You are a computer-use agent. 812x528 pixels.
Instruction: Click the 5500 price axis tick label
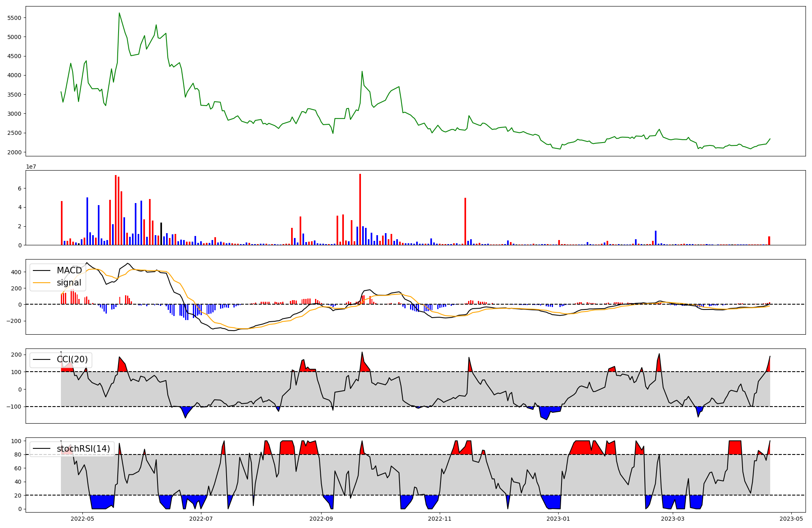(x=14, y=18)
